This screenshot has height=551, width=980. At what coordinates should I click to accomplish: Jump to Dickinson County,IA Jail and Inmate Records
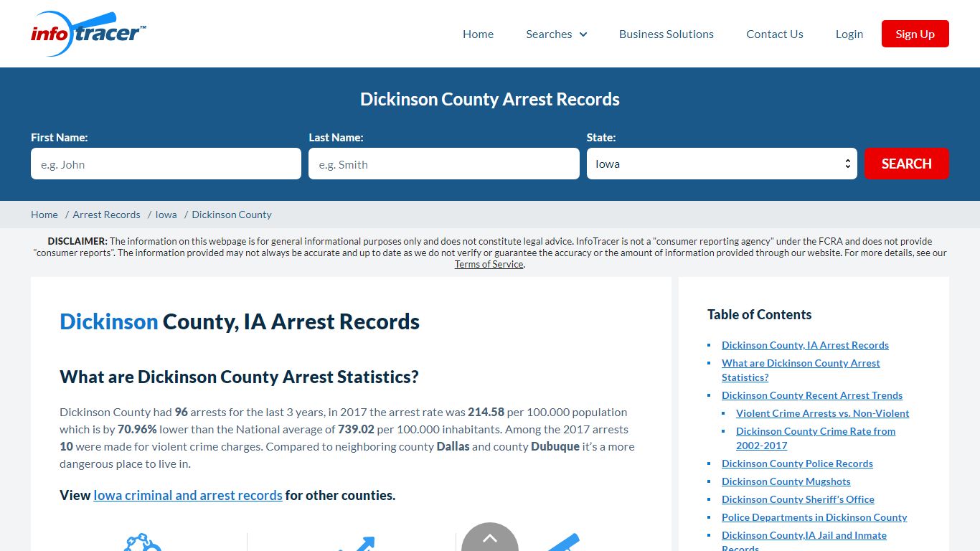coord(804,542)
